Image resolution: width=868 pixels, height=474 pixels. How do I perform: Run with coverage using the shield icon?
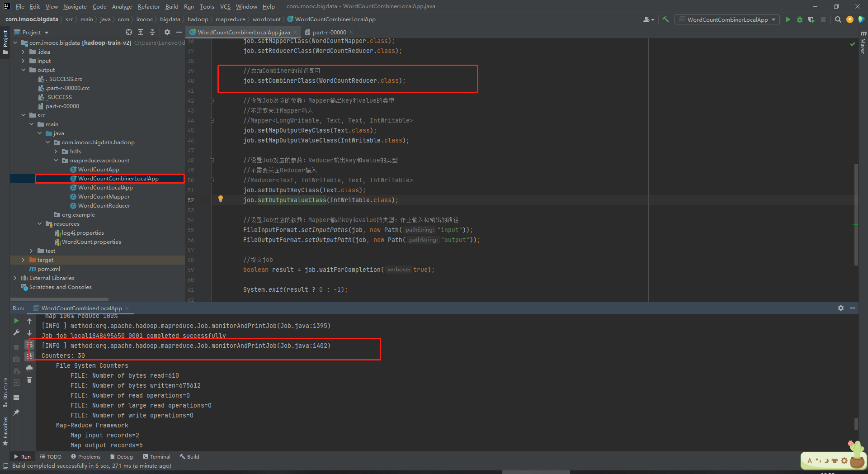(x=811, y=19)
